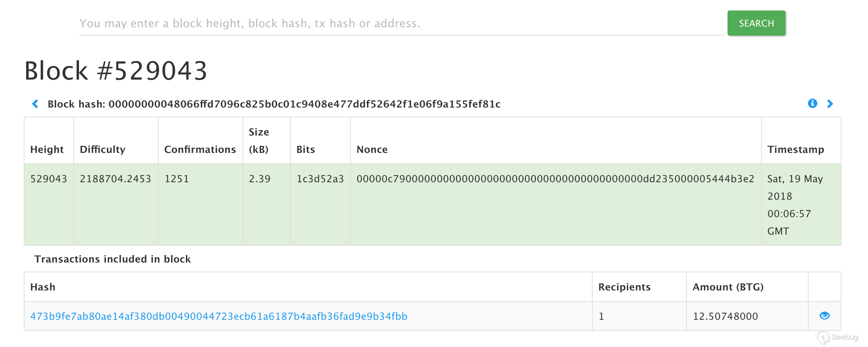Screen dimensions: 868x347
Task: Click the Confirmations column header
Action: (x=200, y=149)
